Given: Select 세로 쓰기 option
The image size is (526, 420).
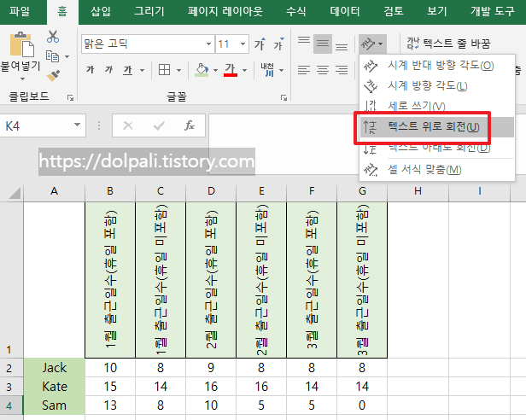Looking at the screenshot, I should (437, 105).
